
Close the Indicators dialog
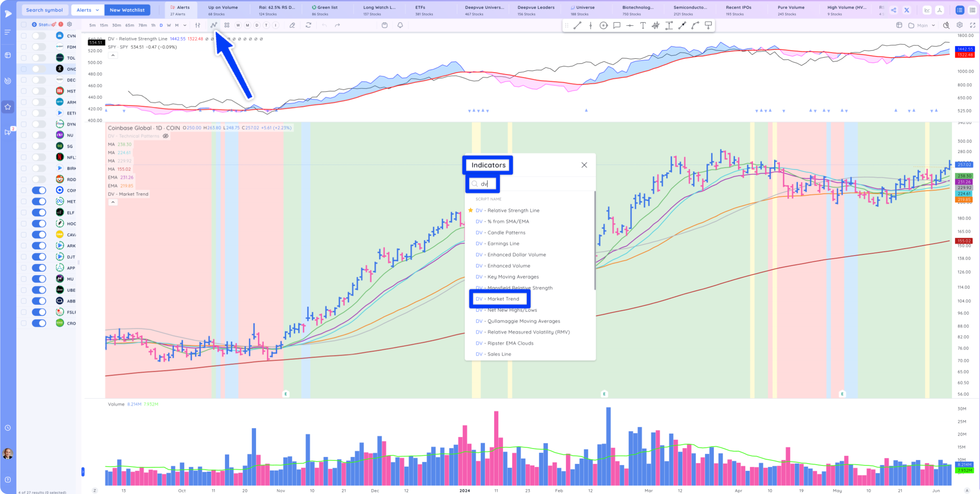(x=584, y=165)
